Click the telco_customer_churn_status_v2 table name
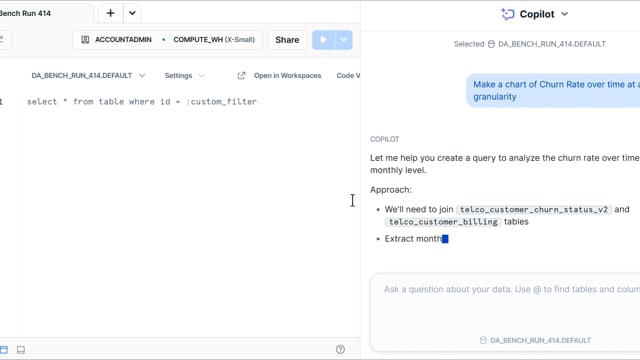Viewport: 640px width, 360px height. (x=534, y=209)
